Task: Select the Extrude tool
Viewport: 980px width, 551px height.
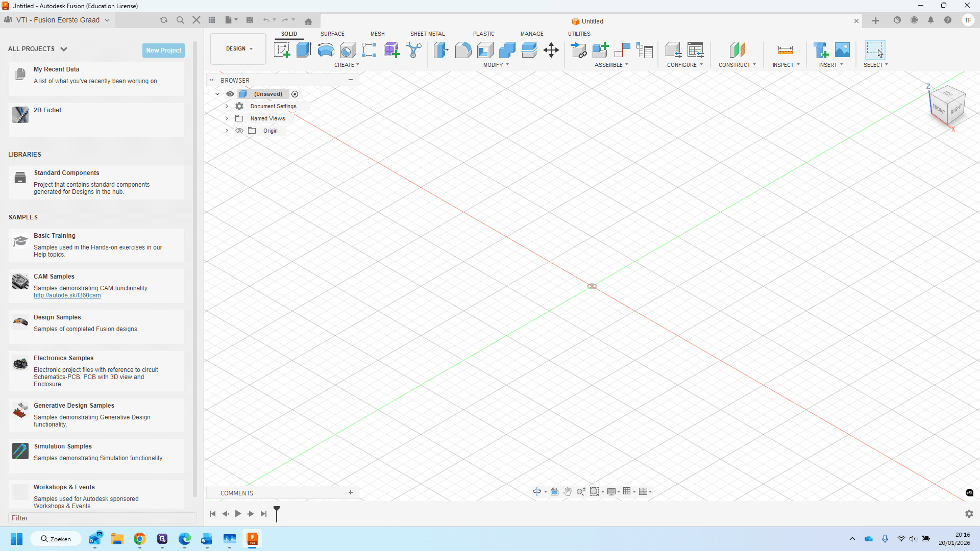Action: [304, 50]
